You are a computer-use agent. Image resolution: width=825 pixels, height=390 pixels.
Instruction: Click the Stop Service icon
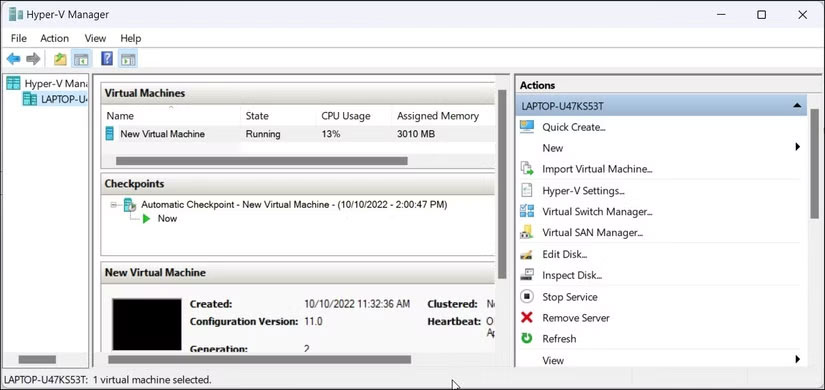click(527, 297)
